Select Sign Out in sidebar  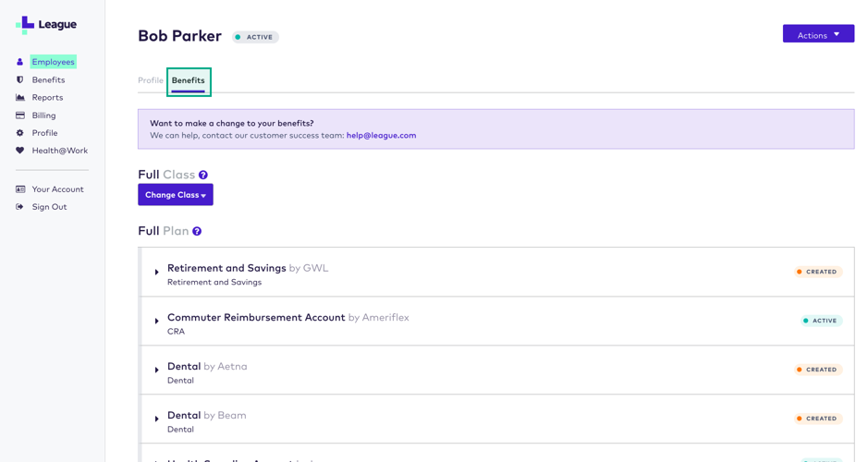coord(49,207)
